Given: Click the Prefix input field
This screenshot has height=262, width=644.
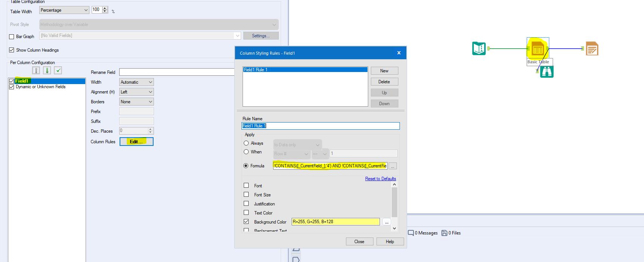Looking at the screenshot, I should (x=137, y=112).
